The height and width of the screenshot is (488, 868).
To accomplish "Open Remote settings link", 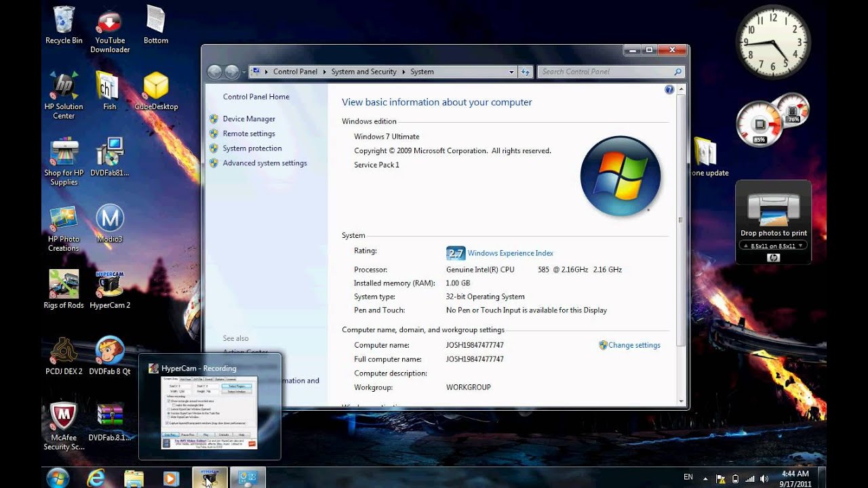I will [x=249, y=134].
